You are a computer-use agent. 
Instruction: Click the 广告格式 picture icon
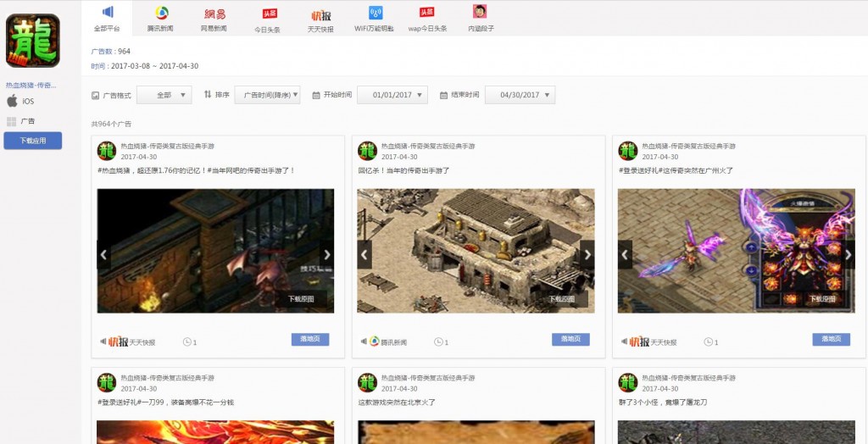pos(95,95)
